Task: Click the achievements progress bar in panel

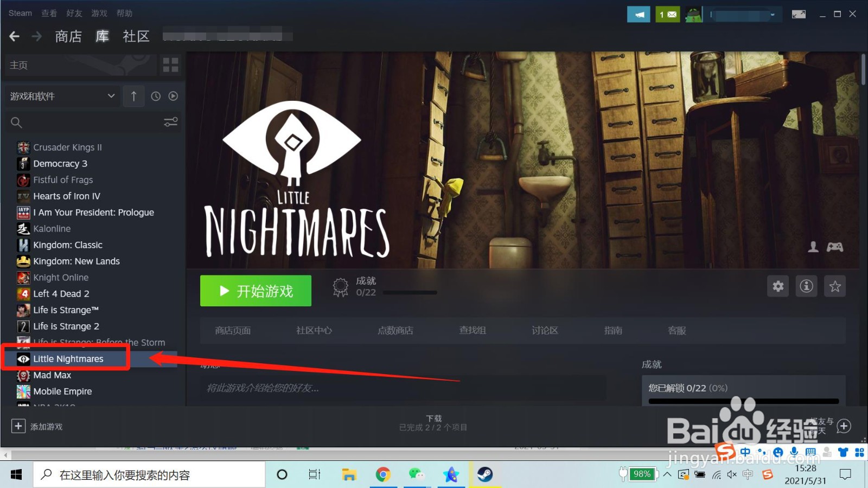Action: pos(744,401)
